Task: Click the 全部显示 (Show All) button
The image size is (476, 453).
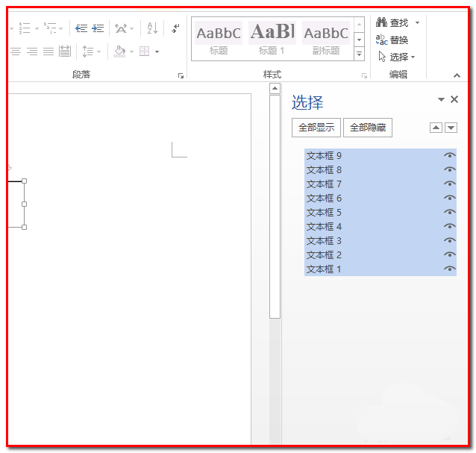Action: click(316, 128)
